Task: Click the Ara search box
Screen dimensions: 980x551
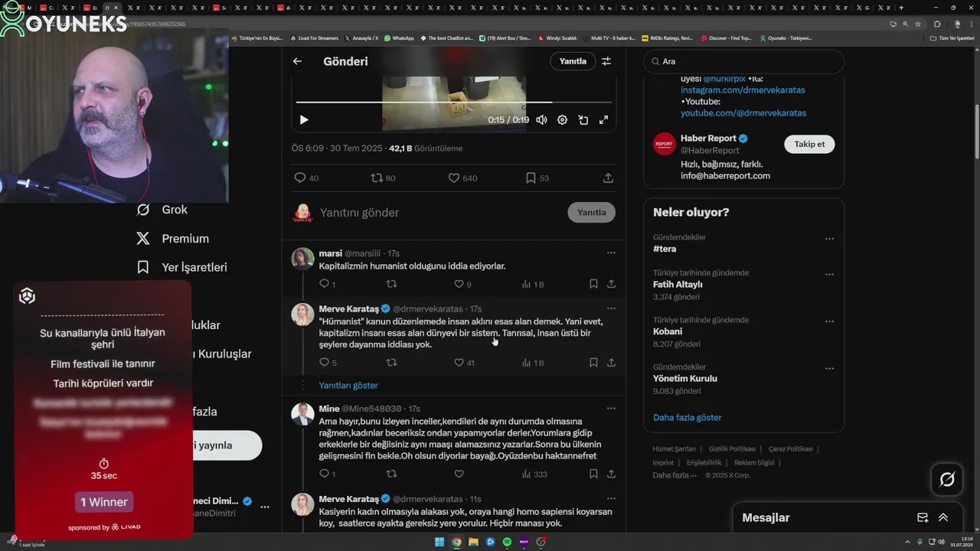Action: click(743, 61)
